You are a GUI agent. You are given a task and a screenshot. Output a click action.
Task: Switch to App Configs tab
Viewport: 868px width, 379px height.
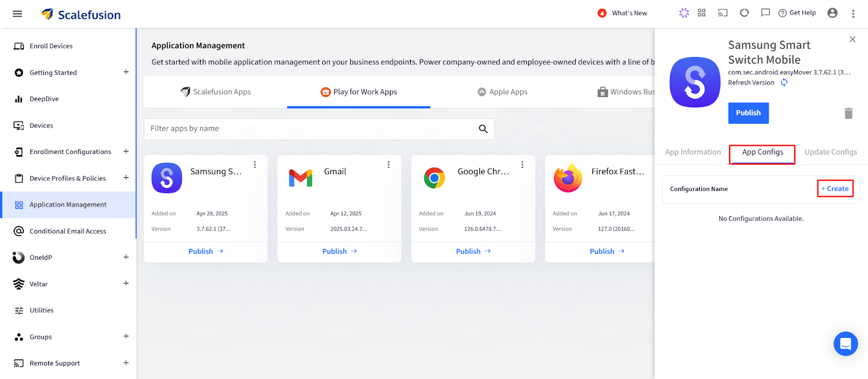click(x=762, y=152)
